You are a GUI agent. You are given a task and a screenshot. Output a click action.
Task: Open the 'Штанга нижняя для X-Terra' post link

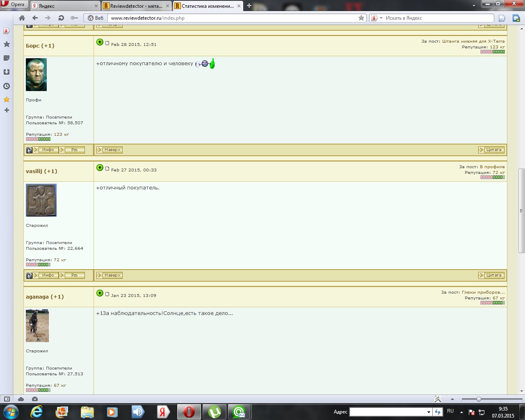(473, 41)
